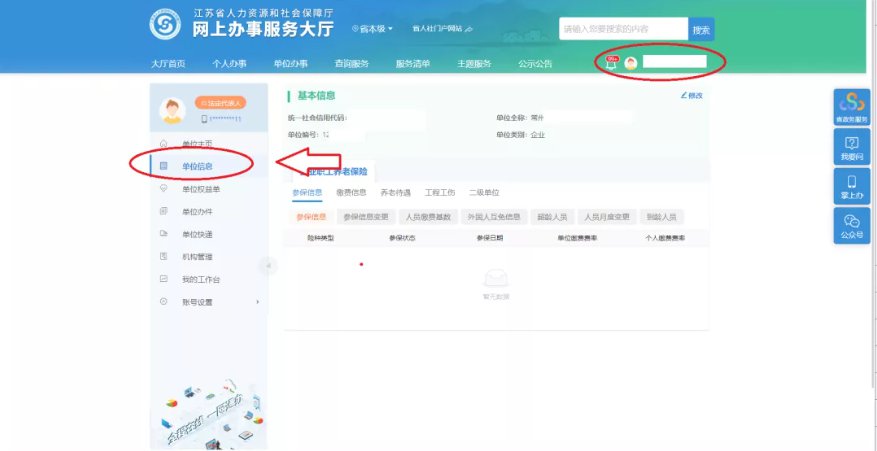Viewport: 877px width, 451px height.
Task: Open 公众号 WeChat floating button
Action: pos(852,226)
